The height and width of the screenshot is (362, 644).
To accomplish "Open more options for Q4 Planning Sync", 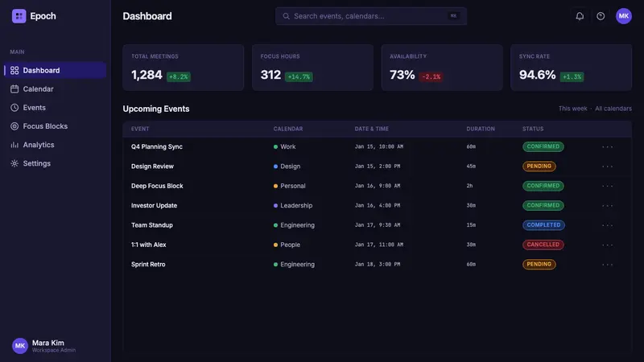I will tap(607, 146).
